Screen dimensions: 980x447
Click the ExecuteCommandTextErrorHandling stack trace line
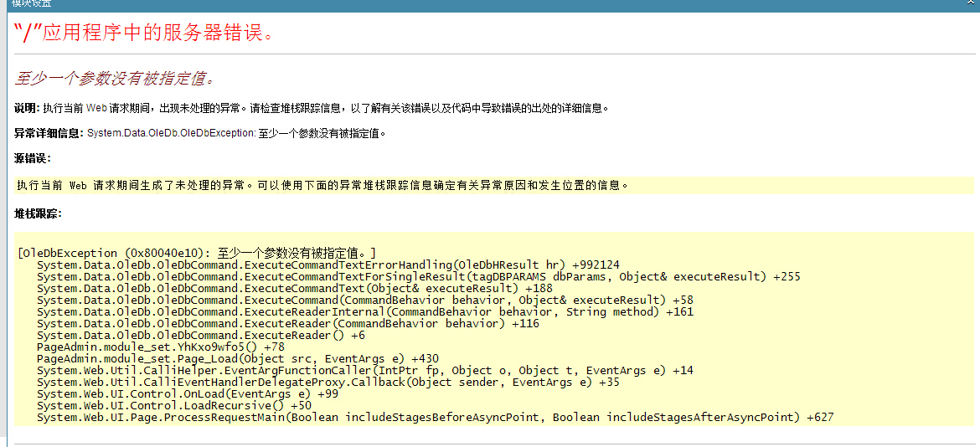pos(328,265)
